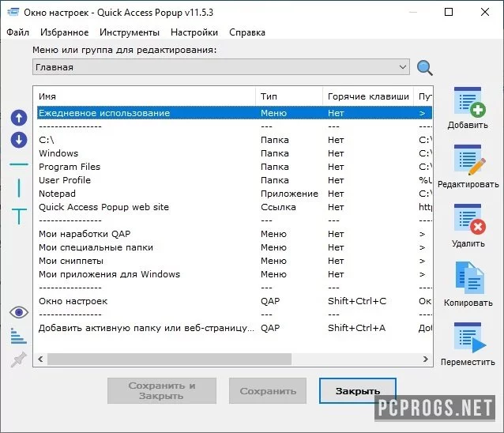
Task: Open the Инструменты menu
Action: [x=130, y=32]
